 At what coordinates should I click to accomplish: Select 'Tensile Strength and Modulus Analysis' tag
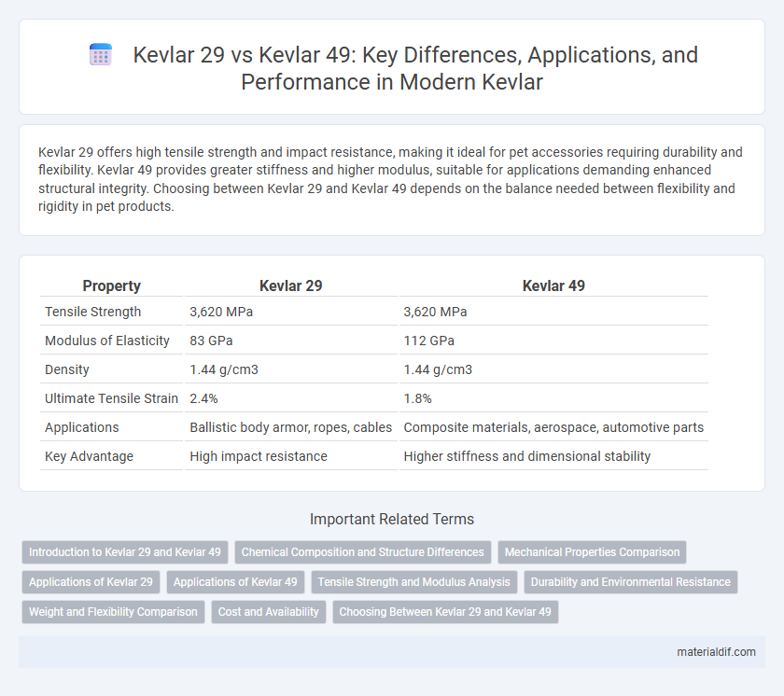coord(414,582)
